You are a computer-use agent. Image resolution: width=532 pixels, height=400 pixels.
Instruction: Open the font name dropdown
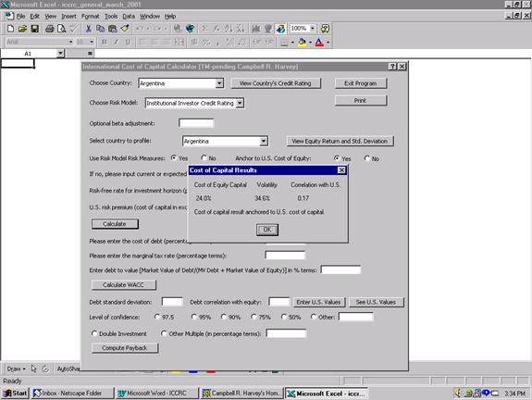coord(71,42)
